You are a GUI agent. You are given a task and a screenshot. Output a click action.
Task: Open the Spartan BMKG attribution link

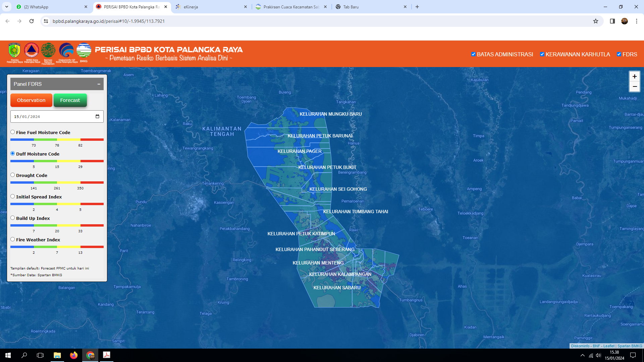[630, 346]
